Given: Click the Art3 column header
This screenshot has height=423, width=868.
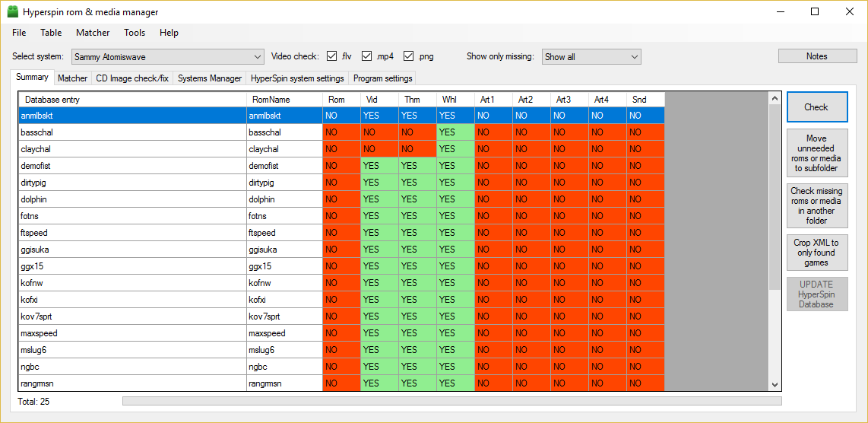Looking at the screenshot, I should [569, 99].
